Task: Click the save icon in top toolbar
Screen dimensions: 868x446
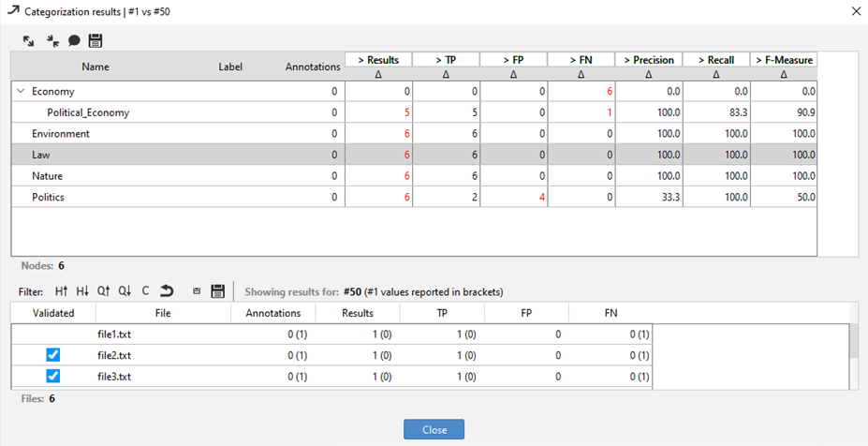Action: [x=95, y=41]
